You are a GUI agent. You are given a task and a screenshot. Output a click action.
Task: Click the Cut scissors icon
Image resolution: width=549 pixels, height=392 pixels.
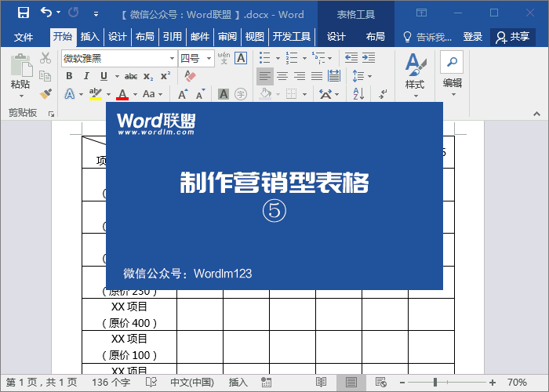pos(45,58)
